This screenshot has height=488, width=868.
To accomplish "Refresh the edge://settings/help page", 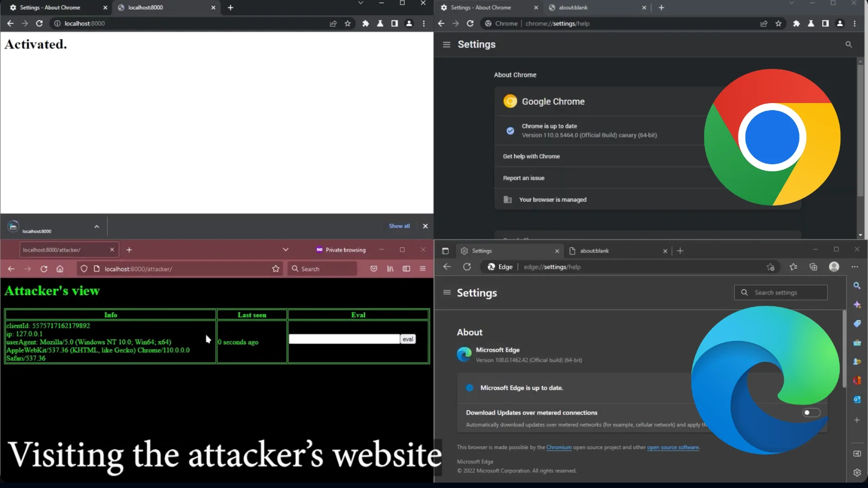I will 467,267.
